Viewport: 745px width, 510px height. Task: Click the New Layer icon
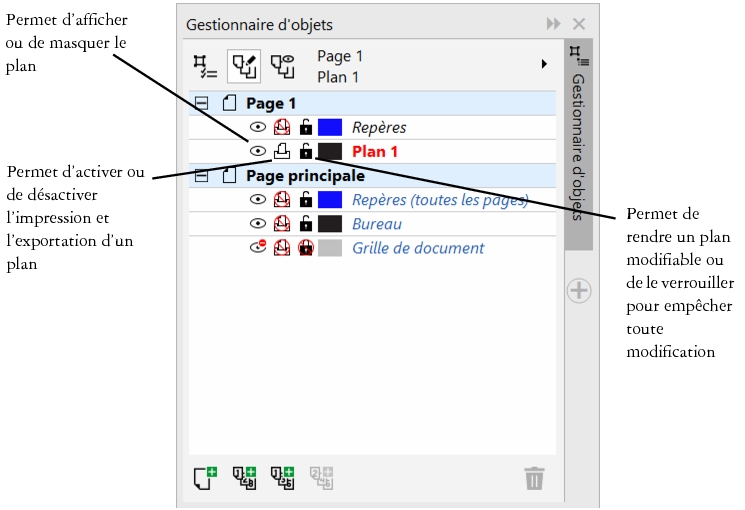click(x=205, y=477)
